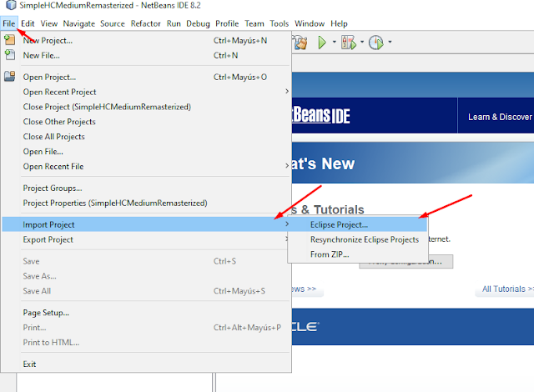Screen dimensions: 534x392
Task: Expand the Import Project submenu arrow
Action: (x=287, y=224)
